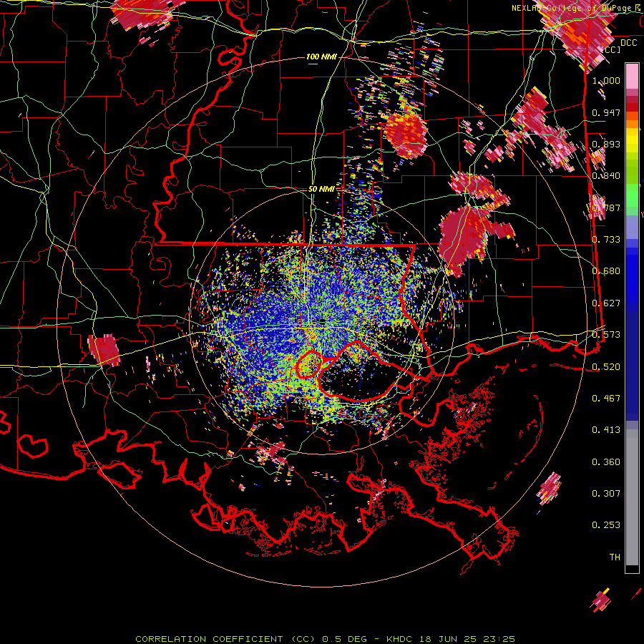Click the CORRELATION COEFFICIENT (CC) caption text
The width and height of the screenshot is (644, 644).
tap(225, 639)
